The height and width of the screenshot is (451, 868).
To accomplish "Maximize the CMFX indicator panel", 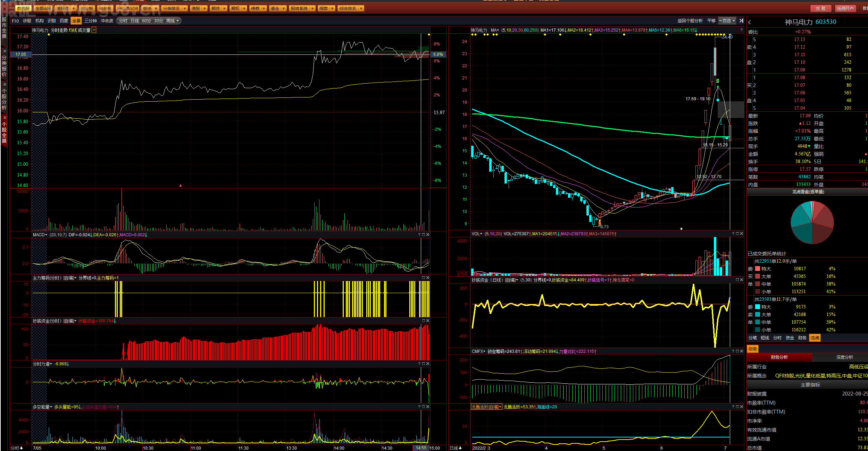I will pyautogui.click(x=737, y=351).
